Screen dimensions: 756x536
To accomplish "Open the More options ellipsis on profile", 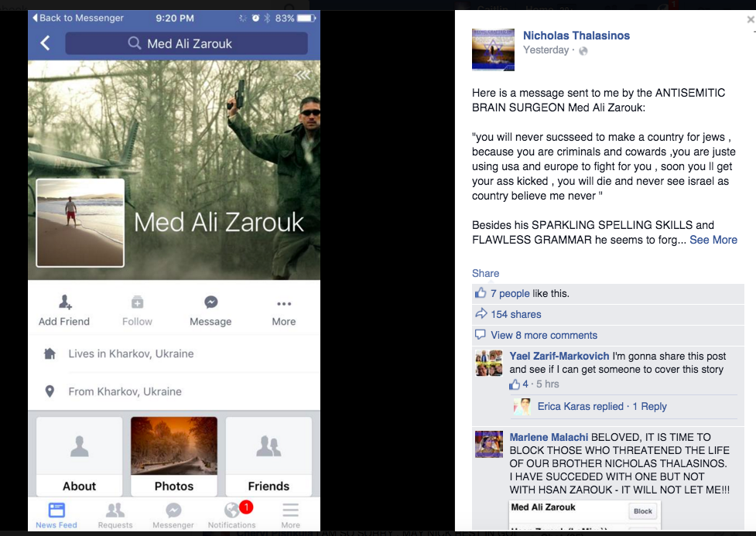I will click(284, 304).
